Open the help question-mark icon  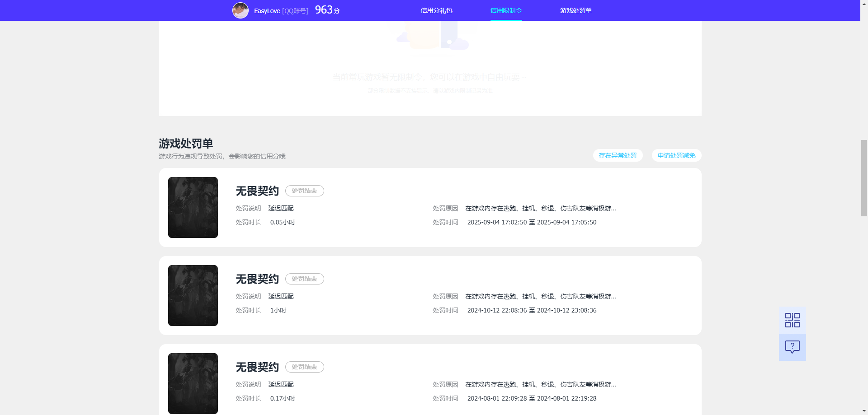792,347
